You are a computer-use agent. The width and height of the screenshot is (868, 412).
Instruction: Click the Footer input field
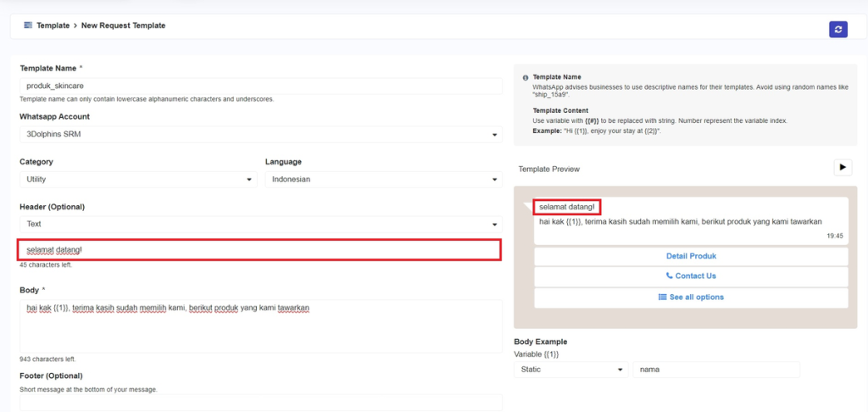pos(260,403)
